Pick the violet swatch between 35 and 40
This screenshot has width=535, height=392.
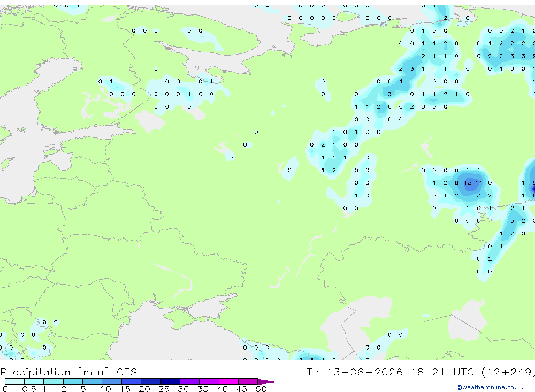209,381
